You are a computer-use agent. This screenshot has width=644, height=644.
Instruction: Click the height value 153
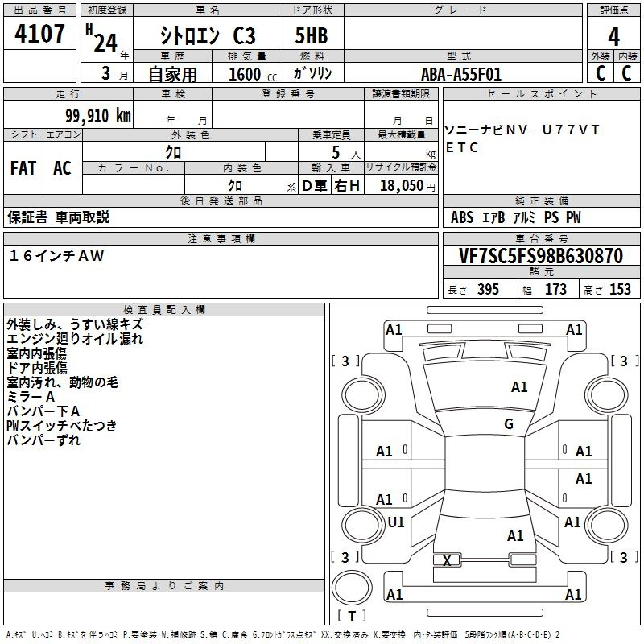click(620, 289)
